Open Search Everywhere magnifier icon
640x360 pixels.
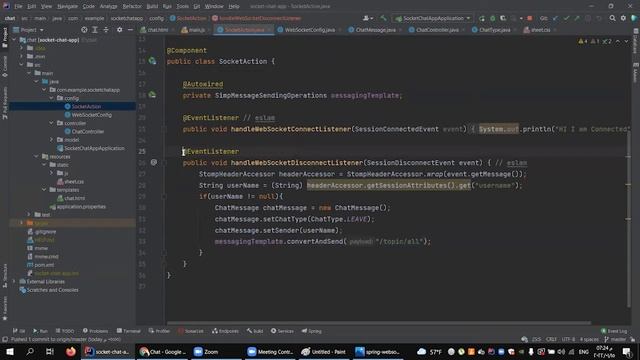point(612,18)
